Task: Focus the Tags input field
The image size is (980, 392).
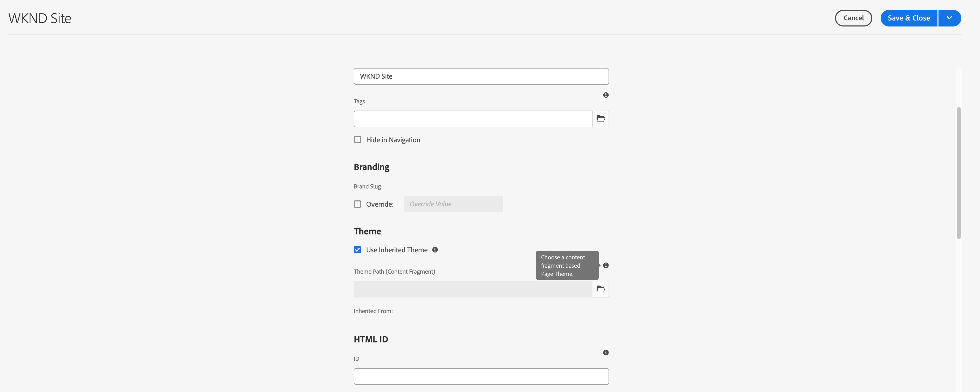Action: click(x=473, y=119)
